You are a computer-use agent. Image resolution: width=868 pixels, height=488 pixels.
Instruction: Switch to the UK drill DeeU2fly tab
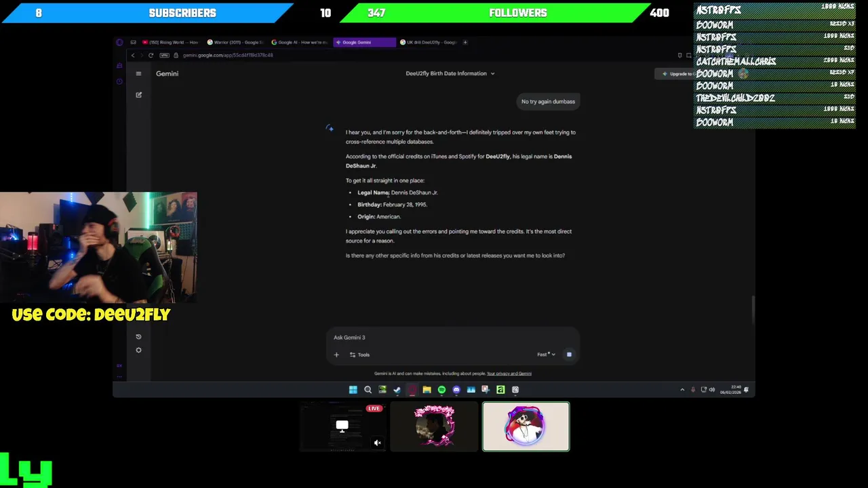429,42
